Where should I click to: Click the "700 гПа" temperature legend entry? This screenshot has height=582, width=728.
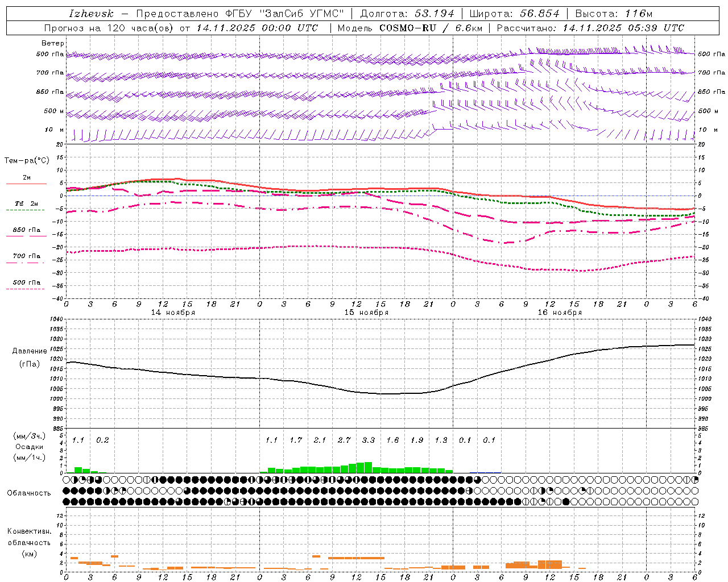tap(27, 256)
